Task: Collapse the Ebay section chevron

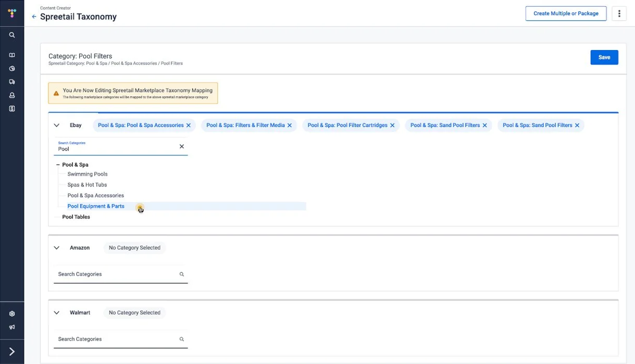Action: pyautogui.click(x=57, y=125)
